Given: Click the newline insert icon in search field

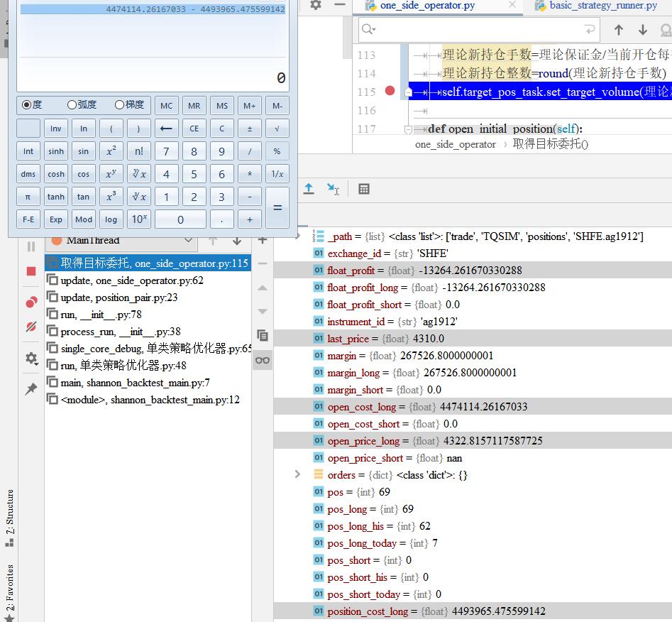Looking at the screenshot, I should (590, 29).
